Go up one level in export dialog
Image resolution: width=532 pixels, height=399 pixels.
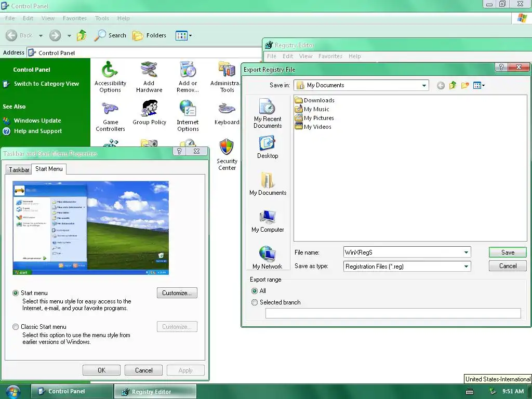pyautogui.click(x=453, y=86)
